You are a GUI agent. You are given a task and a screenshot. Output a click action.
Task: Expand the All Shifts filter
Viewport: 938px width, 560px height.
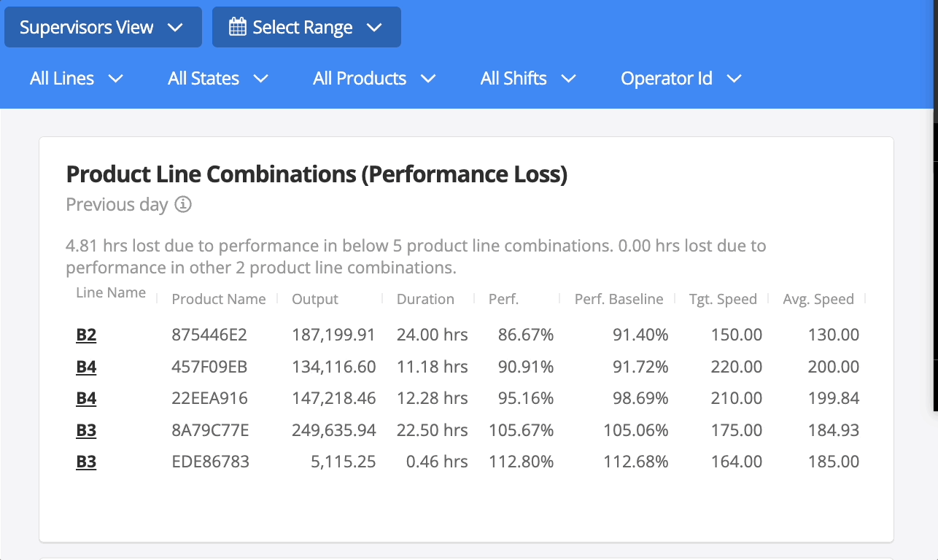point(528,79)
